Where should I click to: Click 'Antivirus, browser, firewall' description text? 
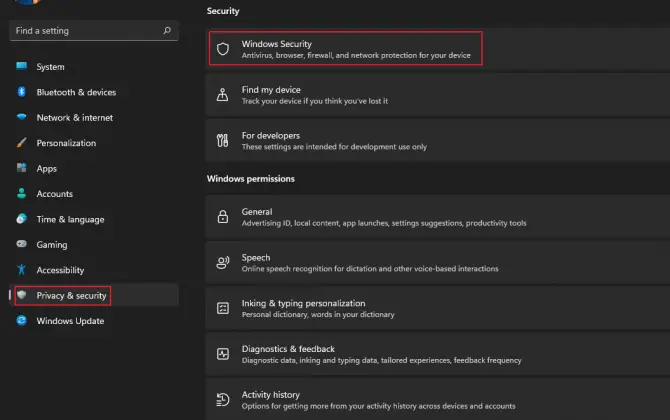(x=356, y=56)
